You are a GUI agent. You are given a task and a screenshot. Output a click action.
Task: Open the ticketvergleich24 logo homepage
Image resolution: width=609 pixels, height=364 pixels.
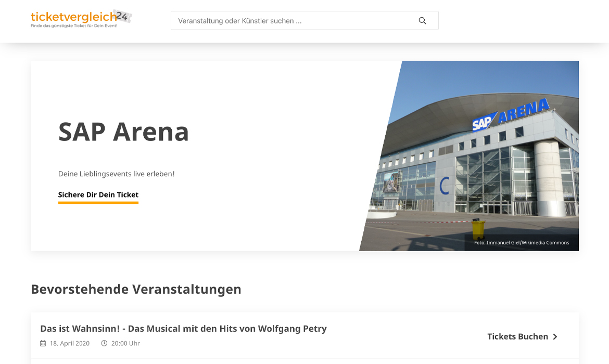click(81, 19)
